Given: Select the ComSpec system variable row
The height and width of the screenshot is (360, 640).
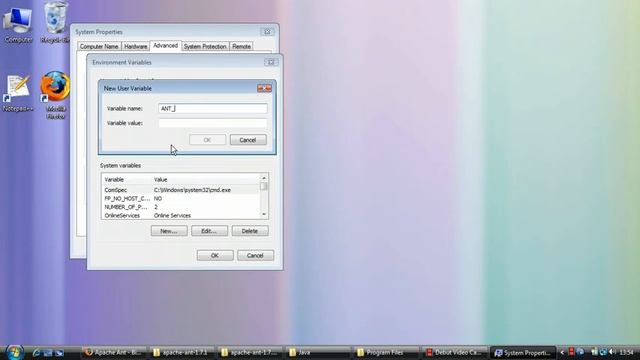Looking at the screenshot, I should (x=181, y=190).
